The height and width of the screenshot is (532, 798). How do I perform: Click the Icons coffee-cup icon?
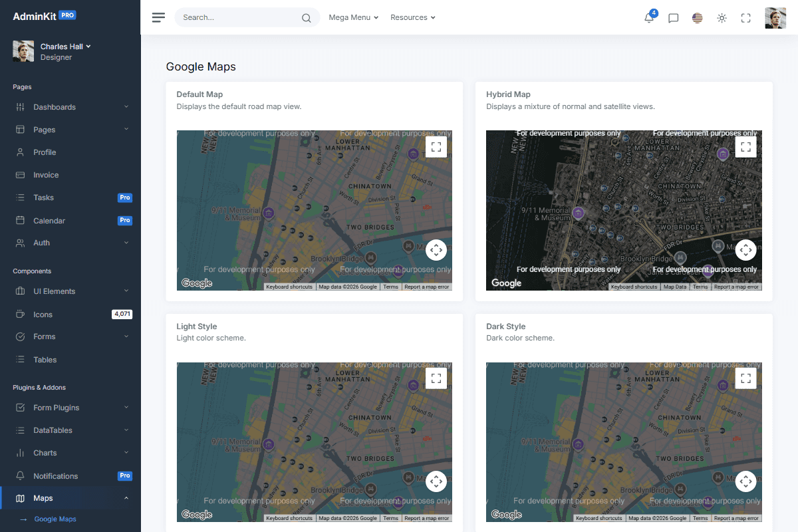(x=20, y=314)
